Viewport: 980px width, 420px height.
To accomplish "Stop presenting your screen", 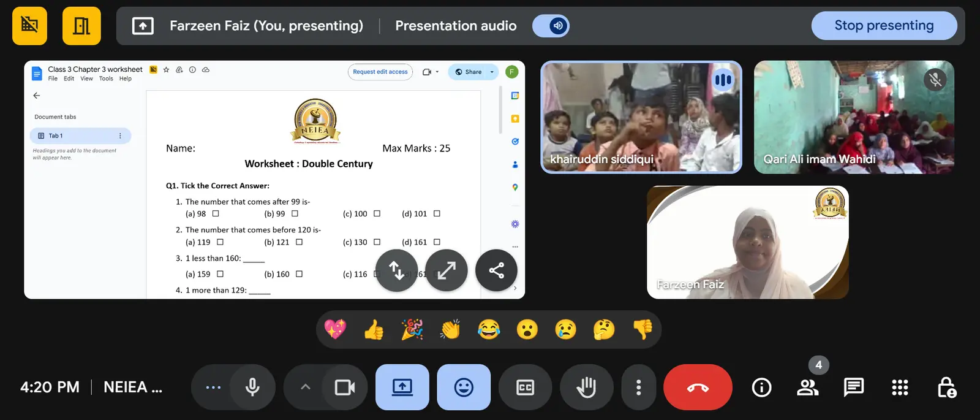I will click(x=884, y=26).
